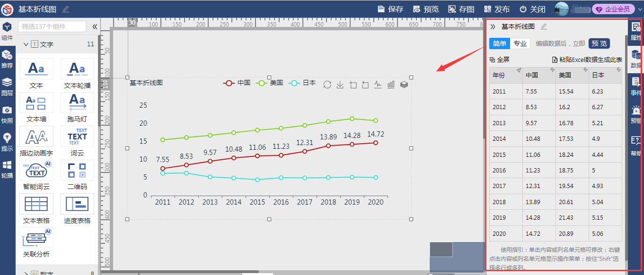Select the 文本墙 text wall component
This screenshot has height=275, width=644.
36,107
